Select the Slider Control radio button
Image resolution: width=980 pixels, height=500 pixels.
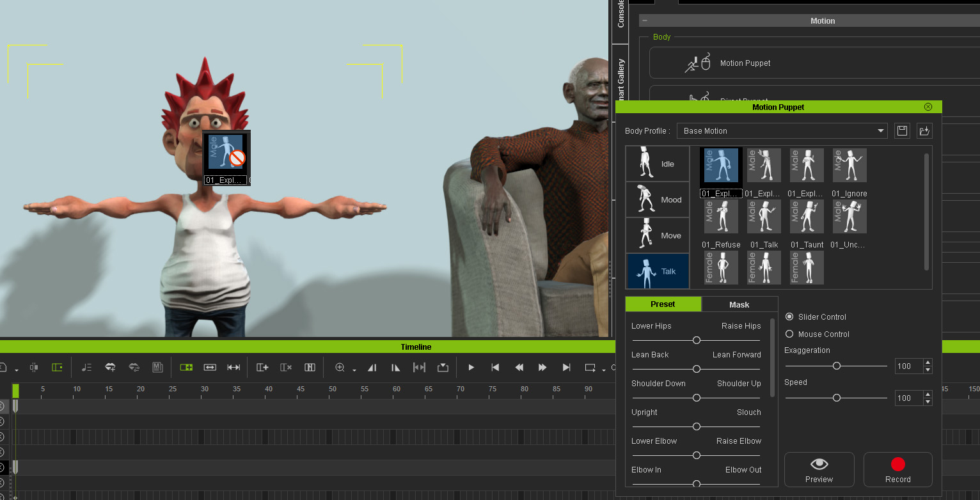(789, 316)
